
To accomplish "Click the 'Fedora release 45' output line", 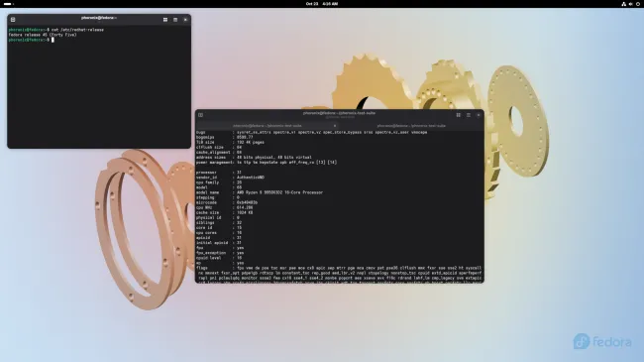I will [43, 35].
